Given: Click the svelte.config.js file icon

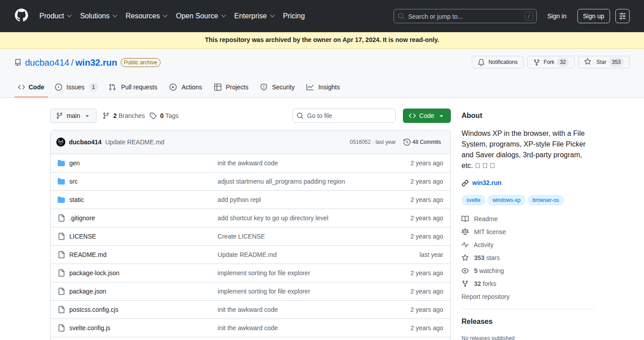Looking at the screenshot, I should click(x=61, y=328).
